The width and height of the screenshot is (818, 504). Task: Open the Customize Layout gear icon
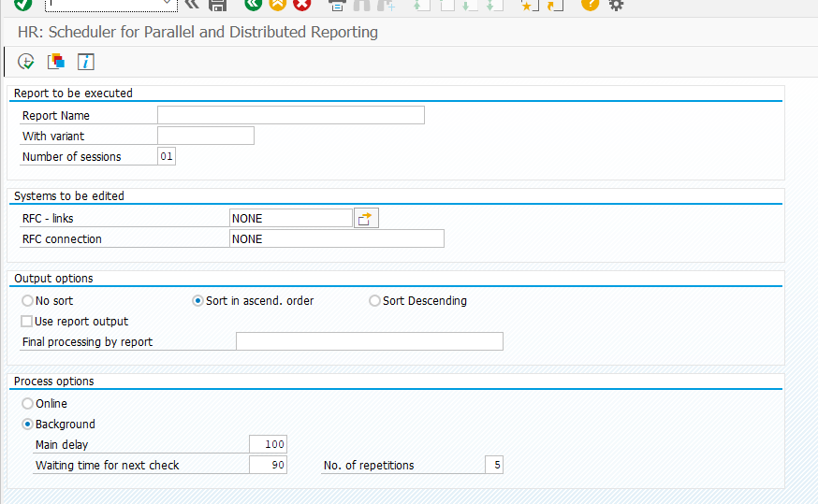[x=616, y=5]
